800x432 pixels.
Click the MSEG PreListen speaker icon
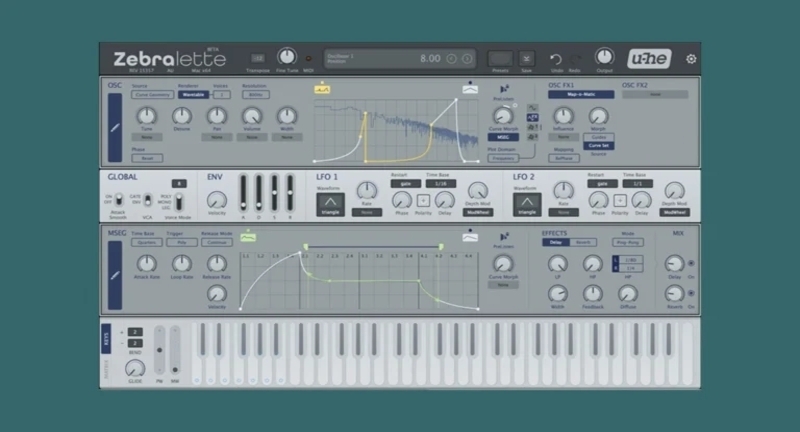pyautogui.click(x=504, y=237)
